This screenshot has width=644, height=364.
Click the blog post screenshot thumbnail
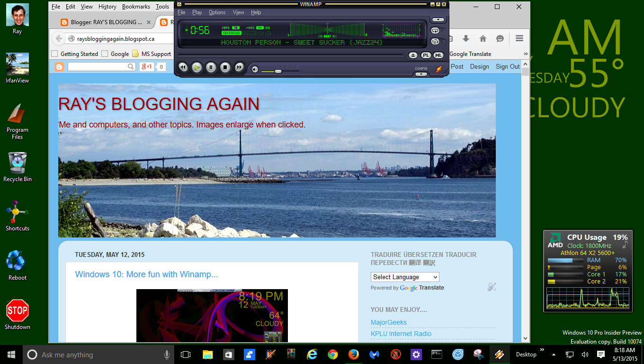212,316
